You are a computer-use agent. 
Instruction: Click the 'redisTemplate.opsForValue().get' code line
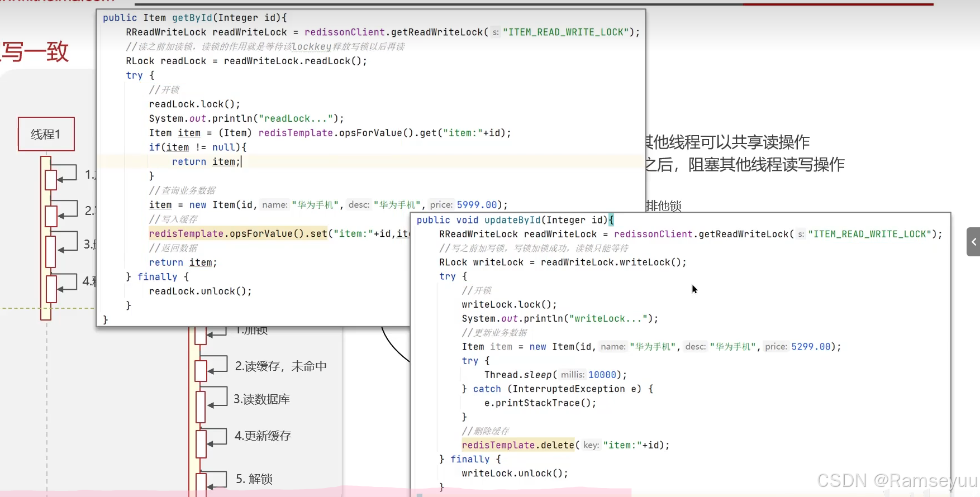tap(330, 133)
